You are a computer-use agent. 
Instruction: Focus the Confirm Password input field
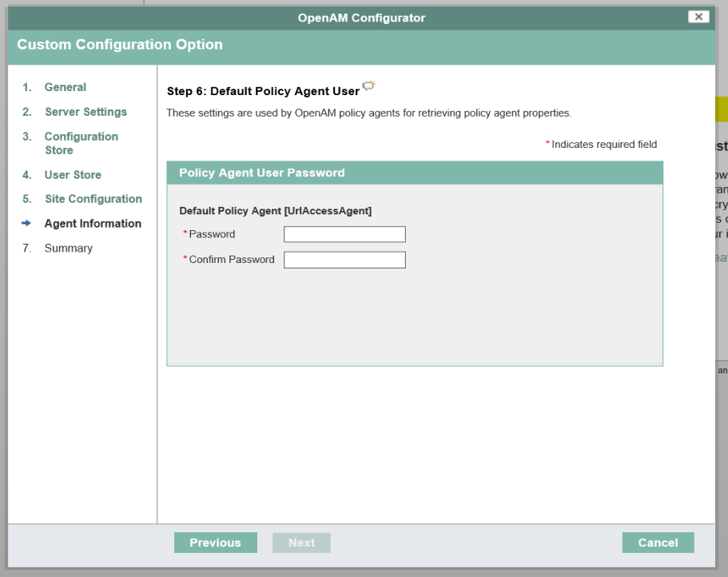[x=344, y=260]
